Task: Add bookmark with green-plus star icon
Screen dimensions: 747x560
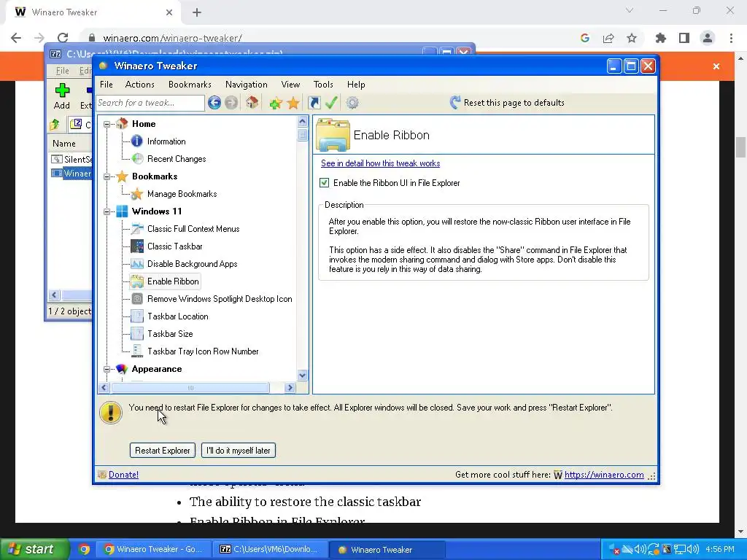Action: point(275,102)
